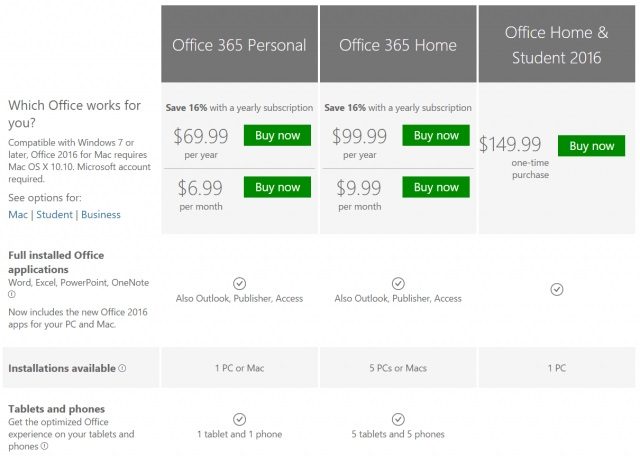The width and height of the screenshot is (640, 458).
Task: Buy Office 365 Personal for $6.99 per month
Action: click(277, 187)
